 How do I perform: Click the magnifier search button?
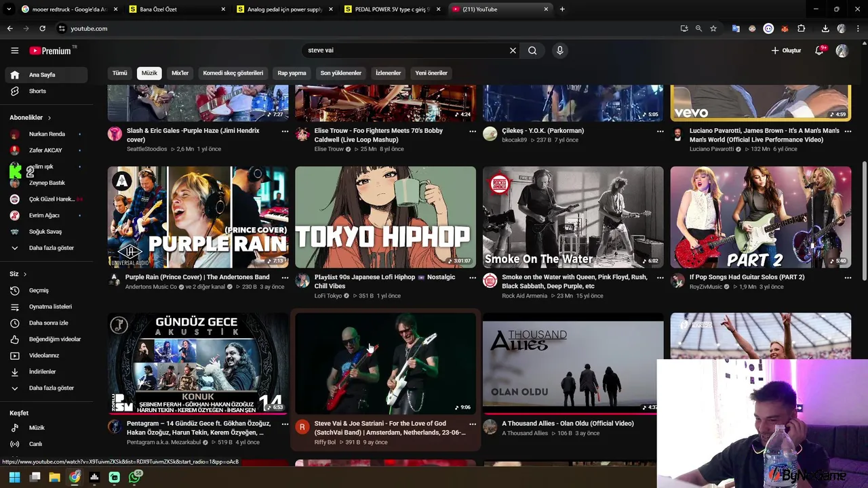pos(532,50)
